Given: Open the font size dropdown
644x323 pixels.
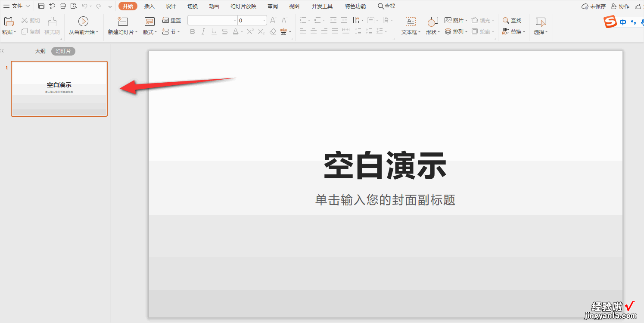Looking at the screenshot, I should [x=264, y=20].
